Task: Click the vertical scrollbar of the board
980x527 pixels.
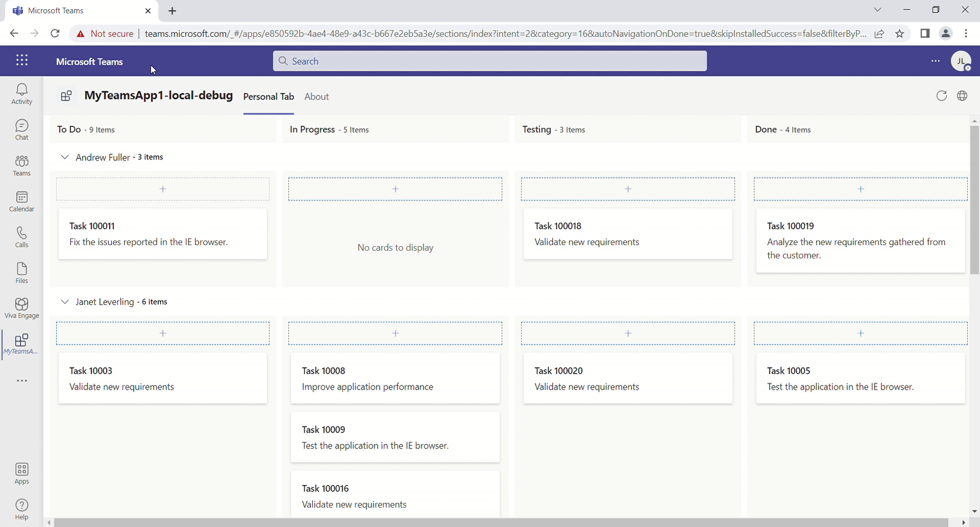Action: tap(974, 199)
